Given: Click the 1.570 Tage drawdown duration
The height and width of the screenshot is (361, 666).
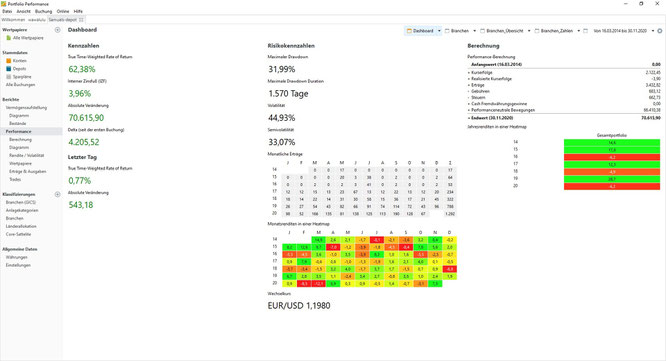Looking at the screenshot, I should [x=288, y=93].
